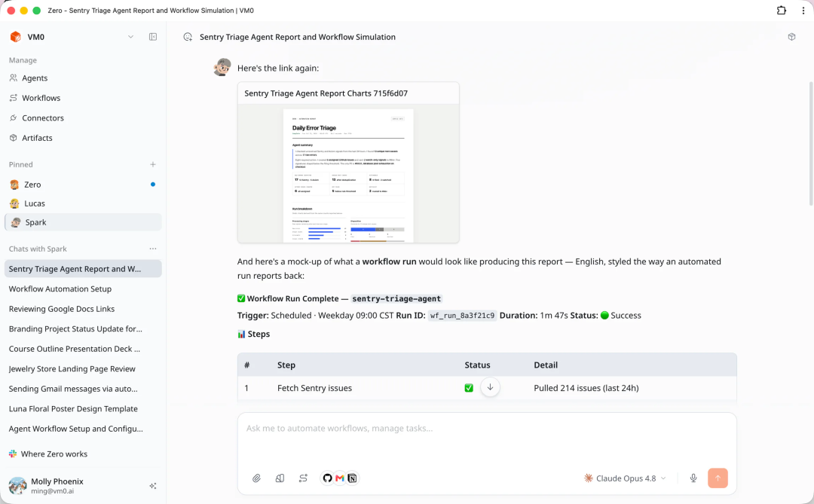Click the Status column header

tap(477, 365)
